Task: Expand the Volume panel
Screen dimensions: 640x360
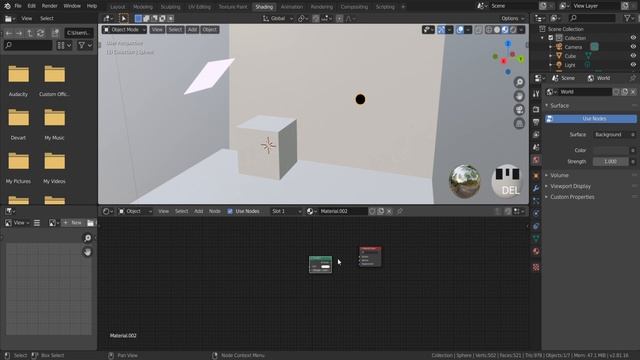Action: (x=559, y=176)
